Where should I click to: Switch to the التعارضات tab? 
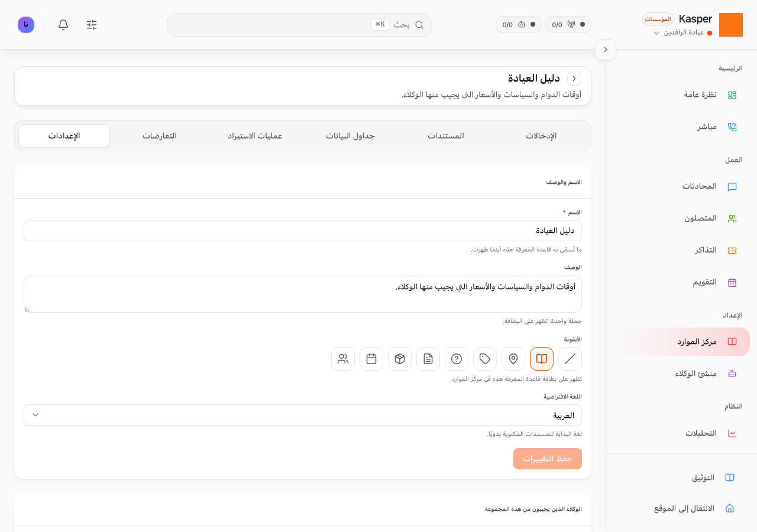(x=160, y=136)
